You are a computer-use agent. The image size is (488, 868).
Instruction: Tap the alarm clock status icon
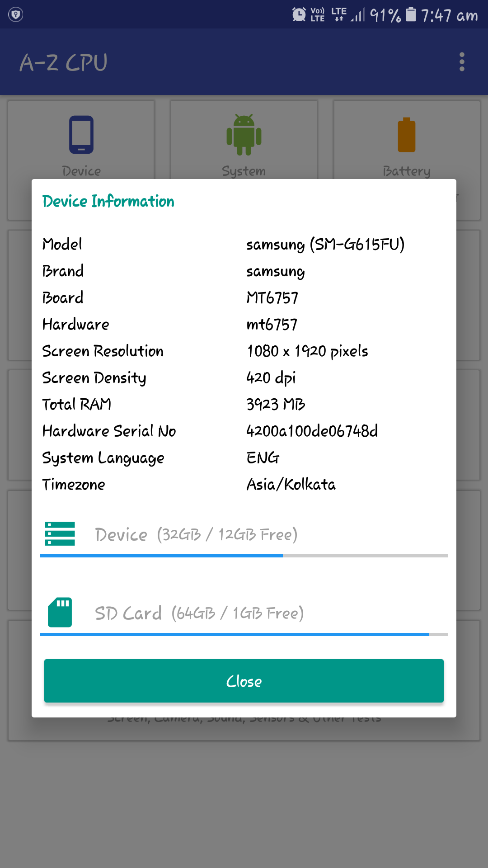(299, 15)
